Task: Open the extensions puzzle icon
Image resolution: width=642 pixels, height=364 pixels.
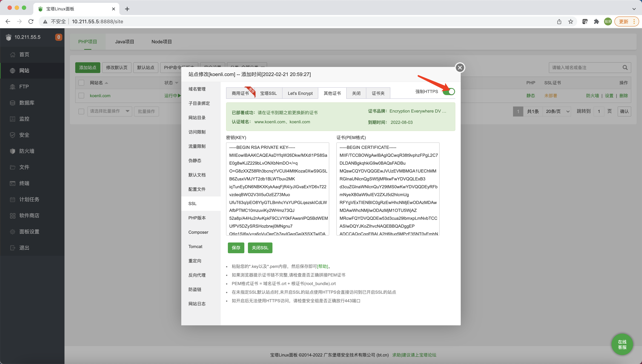Action: 597,21
